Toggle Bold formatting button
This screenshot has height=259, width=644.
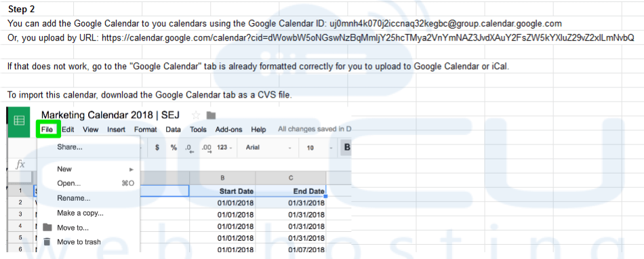346,147
